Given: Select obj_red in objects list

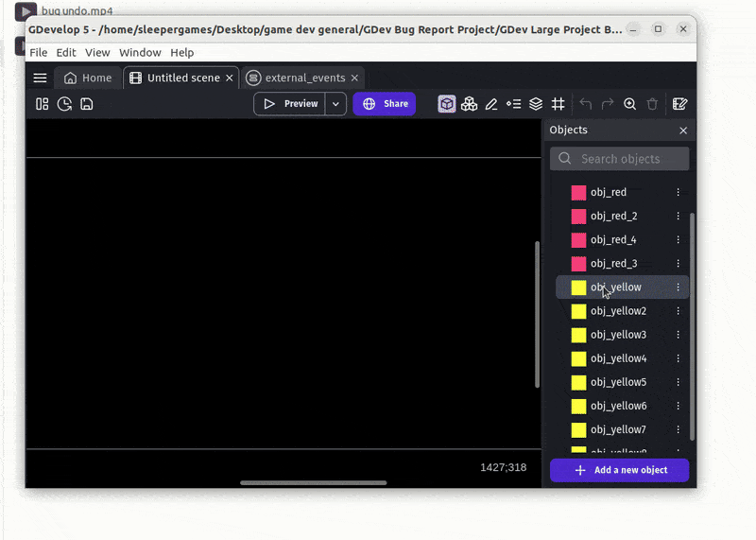Looking at the screenshot, I should pos(623,192).
